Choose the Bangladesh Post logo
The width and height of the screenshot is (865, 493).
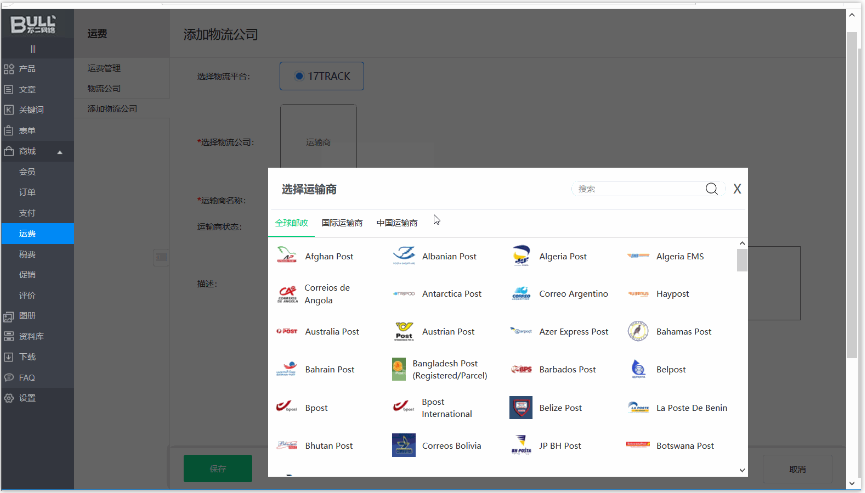point(399,369)
